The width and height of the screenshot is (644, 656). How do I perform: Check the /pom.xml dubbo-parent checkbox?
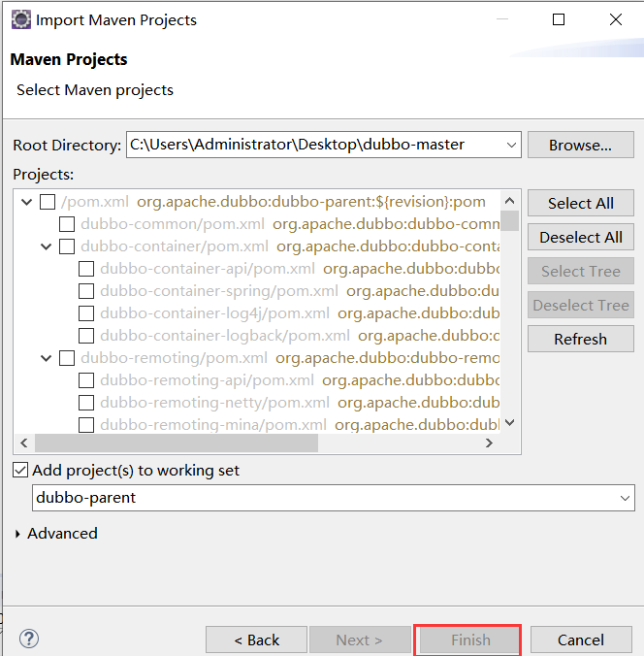[48, 202]
